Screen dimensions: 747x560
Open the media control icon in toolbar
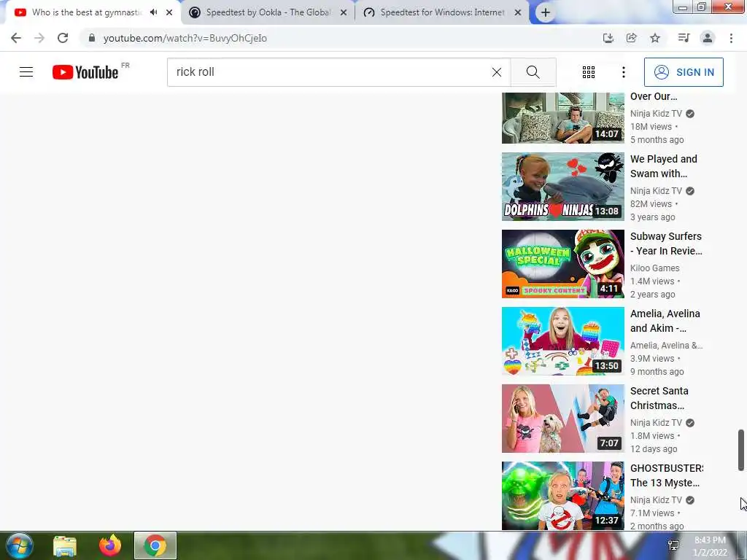click(684, 38)
